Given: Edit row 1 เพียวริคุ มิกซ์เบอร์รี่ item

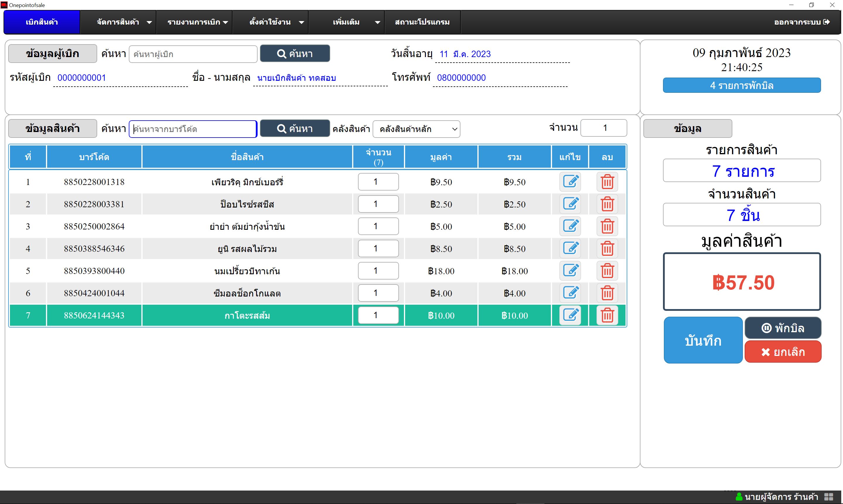Looking at the screenshot, I should [570, 182].
